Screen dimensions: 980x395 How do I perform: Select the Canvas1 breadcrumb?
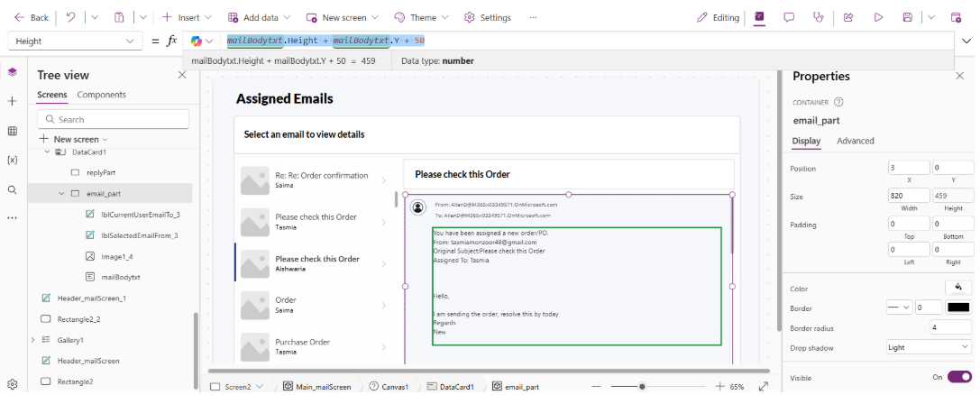pos(389,387)
